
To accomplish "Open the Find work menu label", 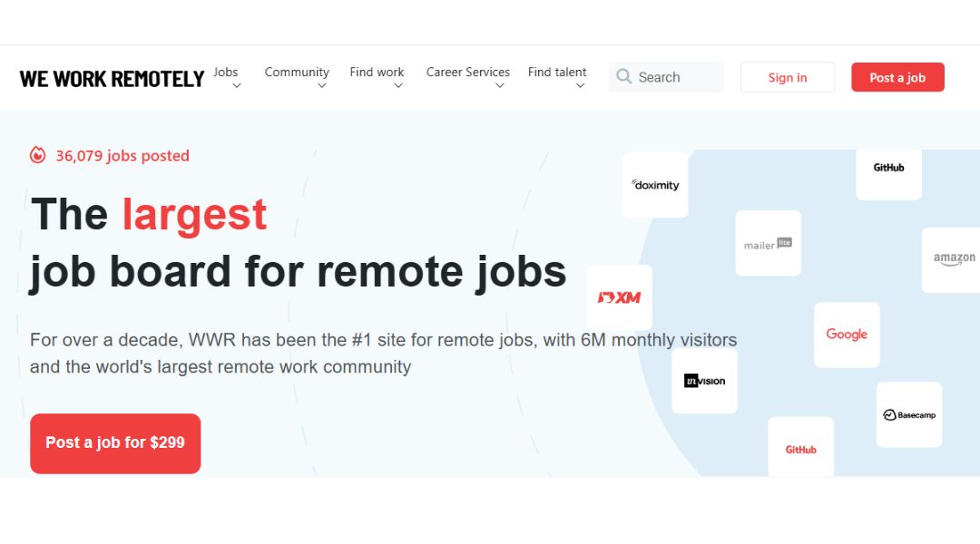I will (x=377, y=72).
